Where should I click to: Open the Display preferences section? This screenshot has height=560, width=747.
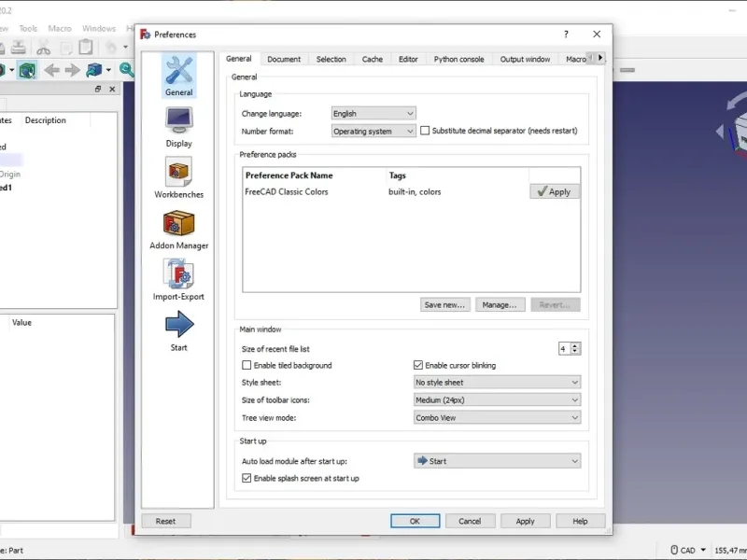[x=179, y=127]
